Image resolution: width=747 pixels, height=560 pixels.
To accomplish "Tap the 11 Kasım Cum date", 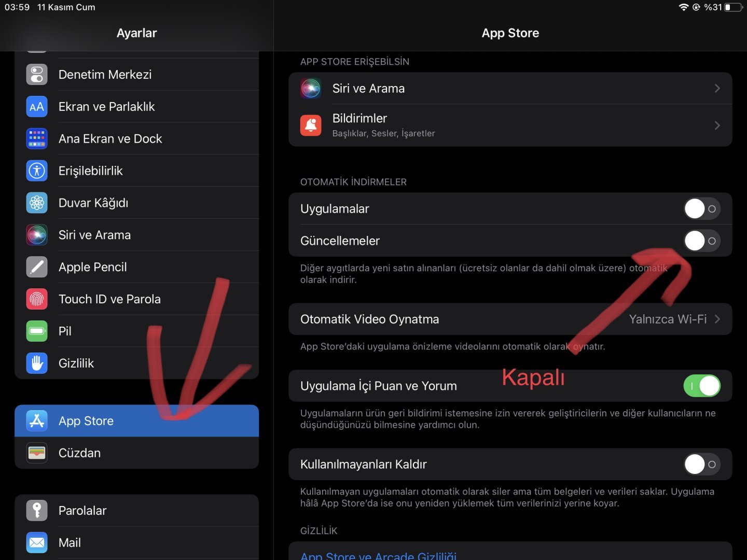I will point(66,7).
